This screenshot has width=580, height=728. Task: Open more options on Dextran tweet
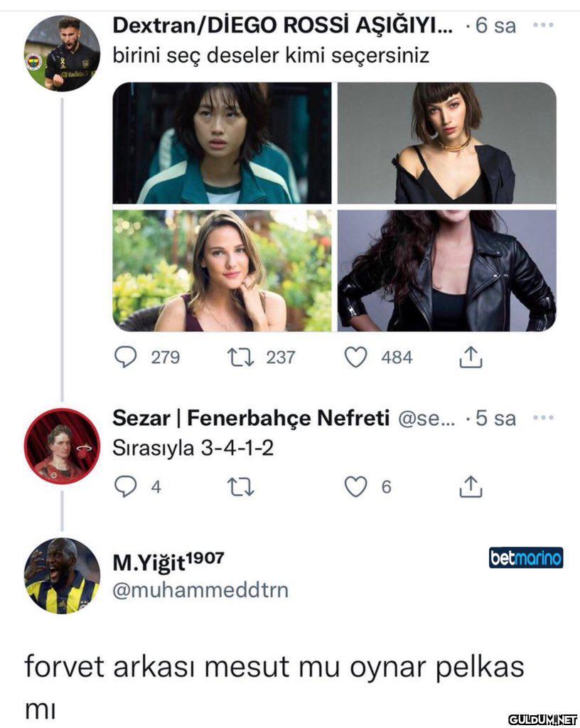click(x=543, y=26)
